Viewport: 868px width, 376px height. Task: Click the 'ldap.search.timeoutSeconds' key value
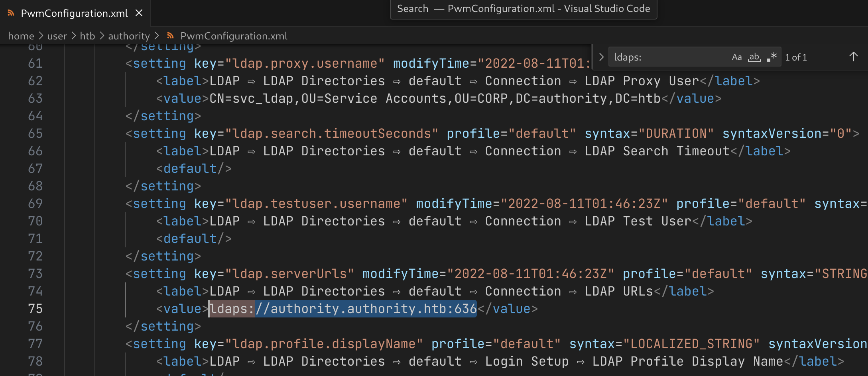[x=332, y=133]
